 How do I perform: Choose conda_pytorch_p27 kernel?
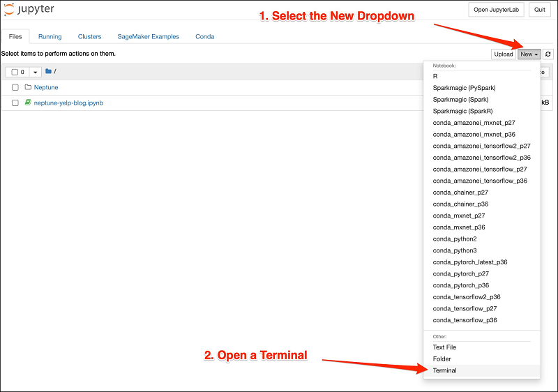482,274
